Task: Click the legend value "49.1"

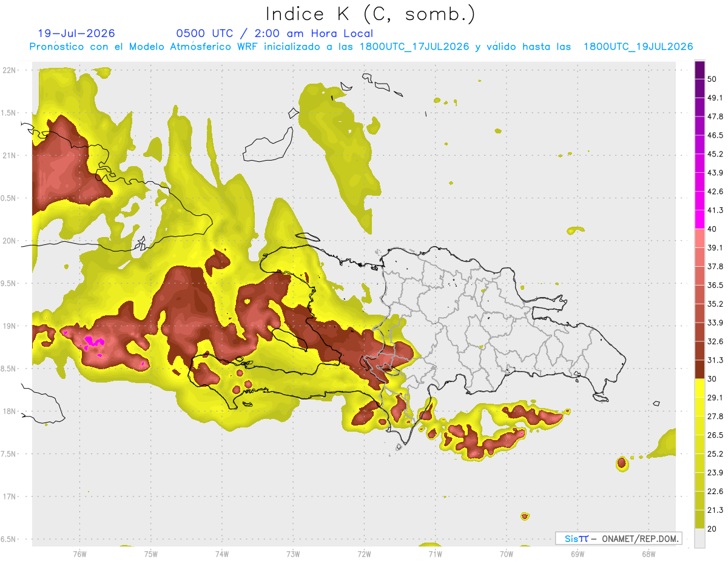Action: point(715,98)
